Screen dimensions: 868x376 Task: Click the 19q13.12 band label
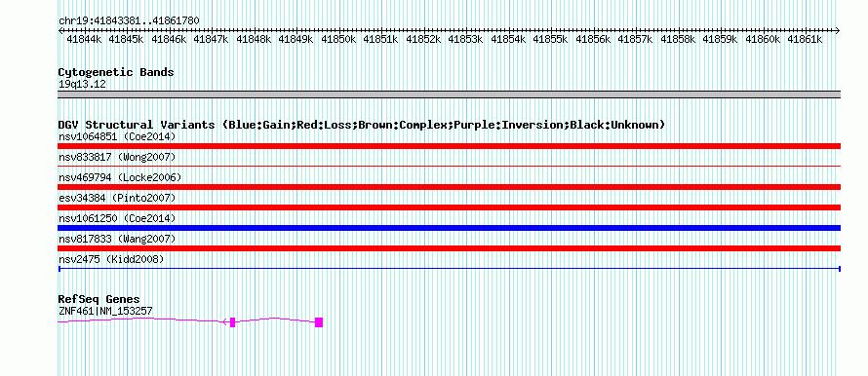pyautogui.click(x=82, y=85)
